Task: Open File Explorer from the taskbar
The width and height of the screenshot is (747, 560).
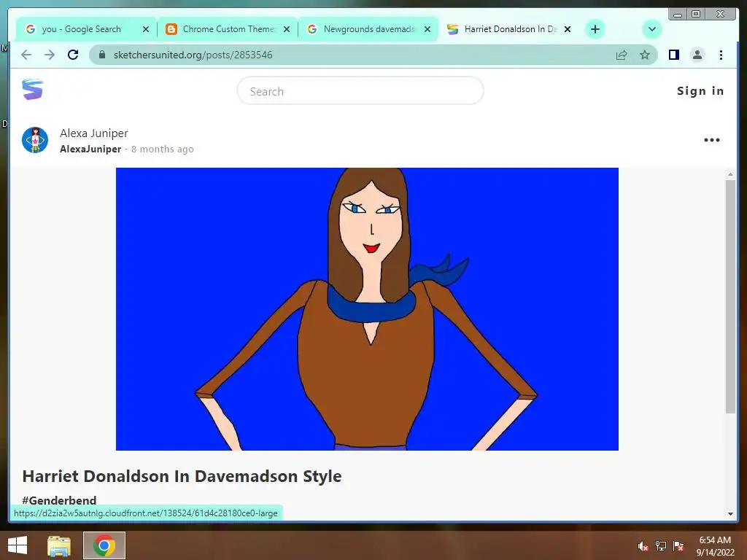Action: coord(59,545)
